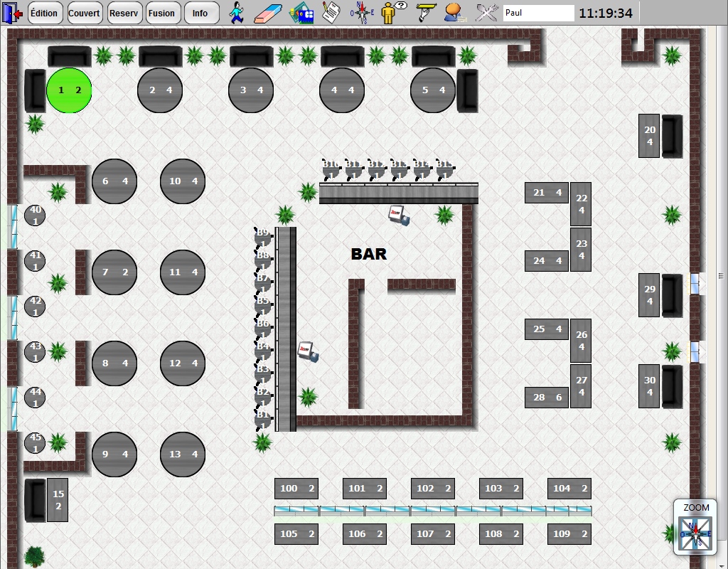Viewport: 728px width, 569px height.
Task: Select the green highlighted table 1
Action: (69, 90)
